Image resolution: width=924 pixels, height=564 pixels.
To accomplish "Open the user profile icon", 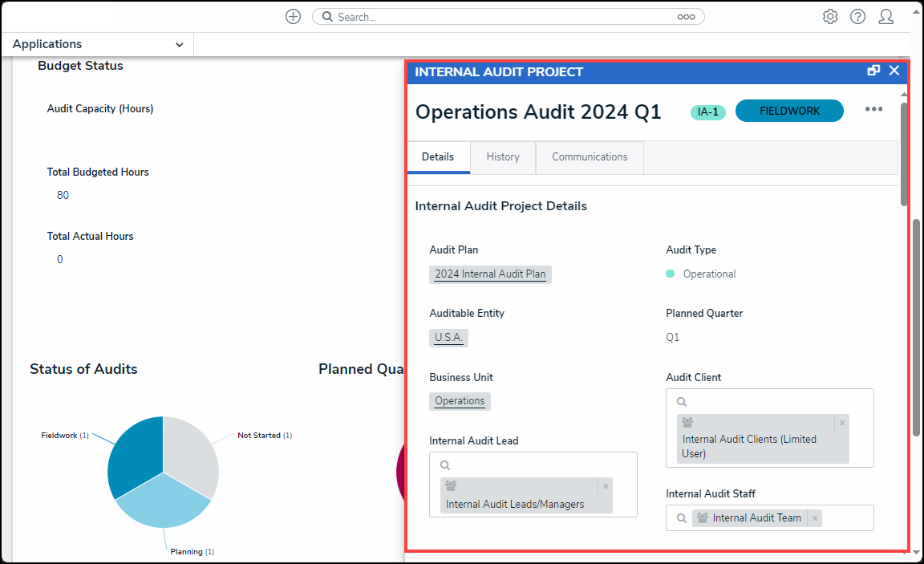I will click(885, 17).
